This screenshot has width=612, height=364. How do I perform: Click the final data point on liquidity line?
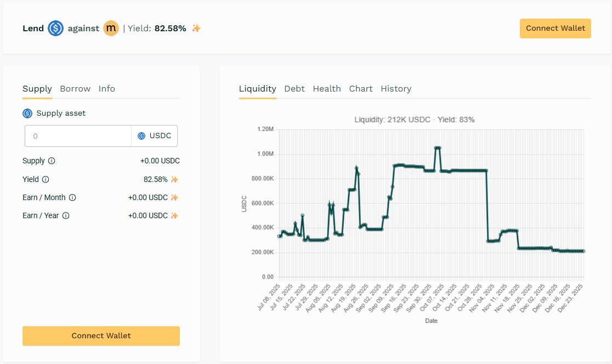click(x=583, y=251)
